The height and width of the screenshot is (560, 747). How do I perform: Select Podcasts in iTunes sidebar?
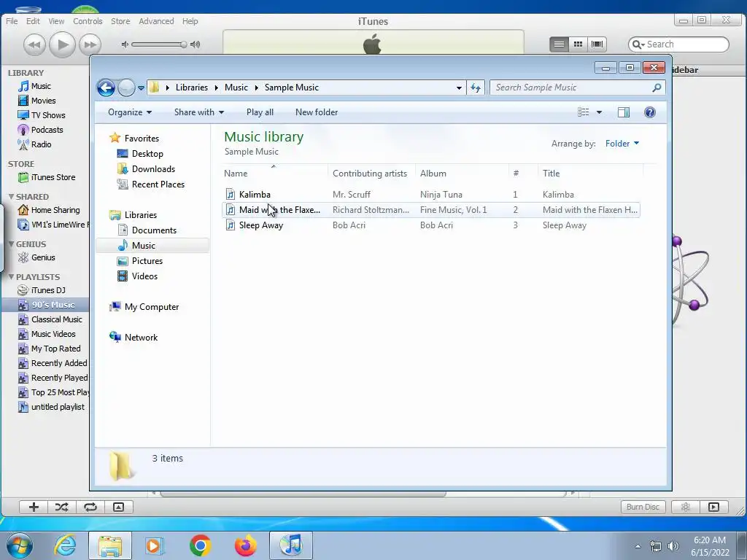47,130
